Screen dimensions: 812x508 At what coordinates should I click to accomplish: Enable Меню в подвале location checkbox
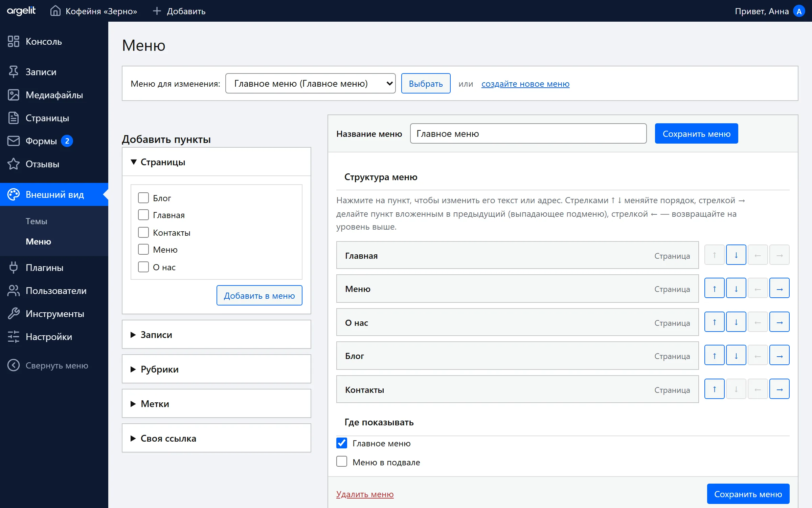(x=342, y=462)
